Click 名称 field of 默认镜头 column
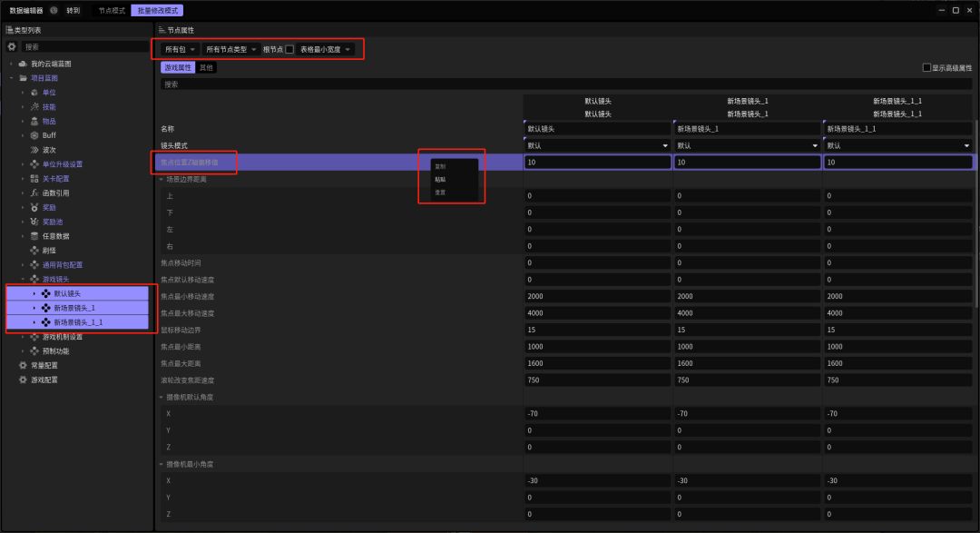The width and height of the screenshot is (980, 533). click(x=597, y=129)
